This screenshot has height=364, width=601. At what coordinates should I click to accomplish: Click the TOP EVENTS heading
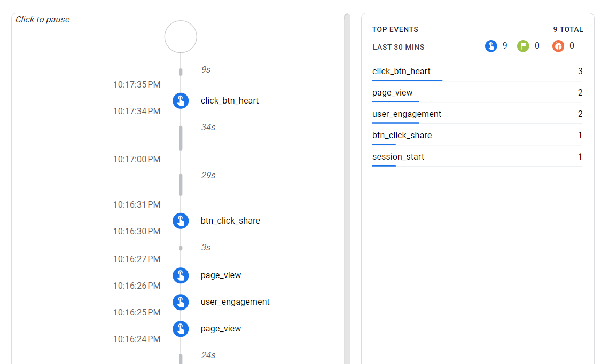395,29
